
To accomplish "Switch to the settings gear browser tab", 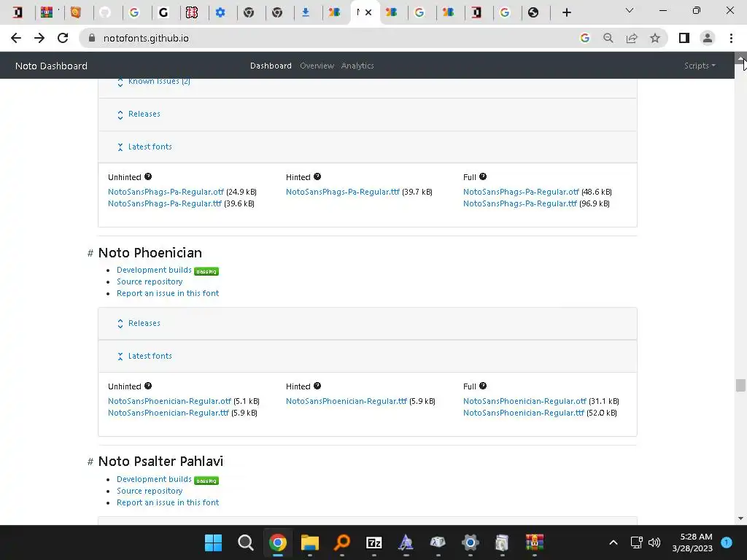I will [220, 12].
